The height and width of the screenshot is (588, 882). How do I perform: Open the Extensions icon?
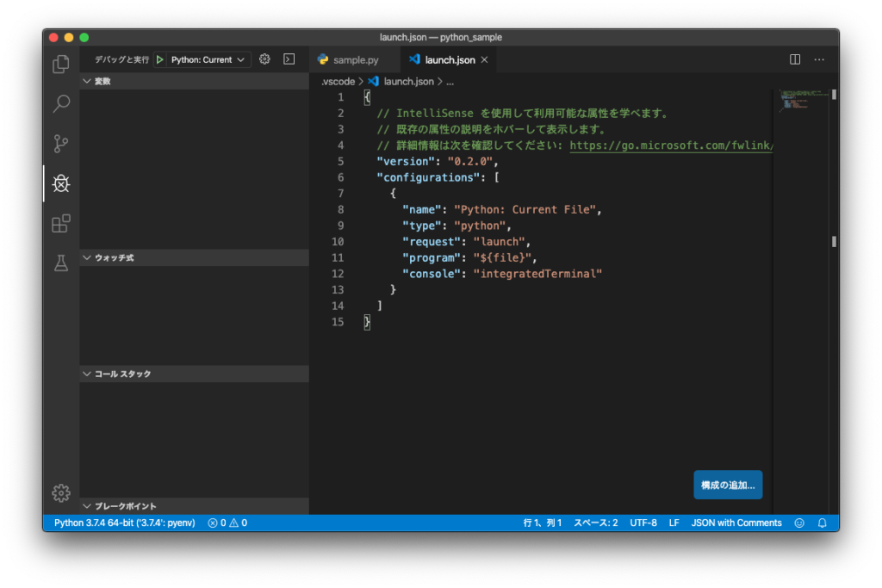click(x=60, y=224)
